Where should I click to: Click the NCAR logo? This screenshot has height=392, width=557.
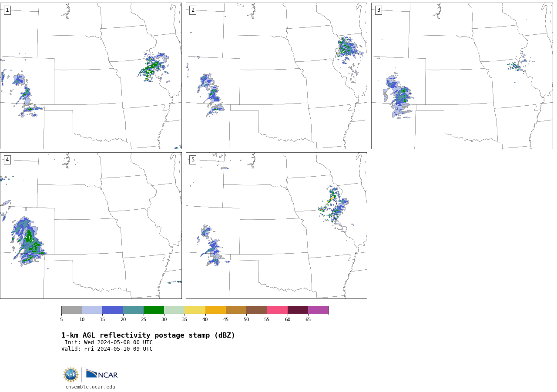pyautogui.click(x=102, y=374)
